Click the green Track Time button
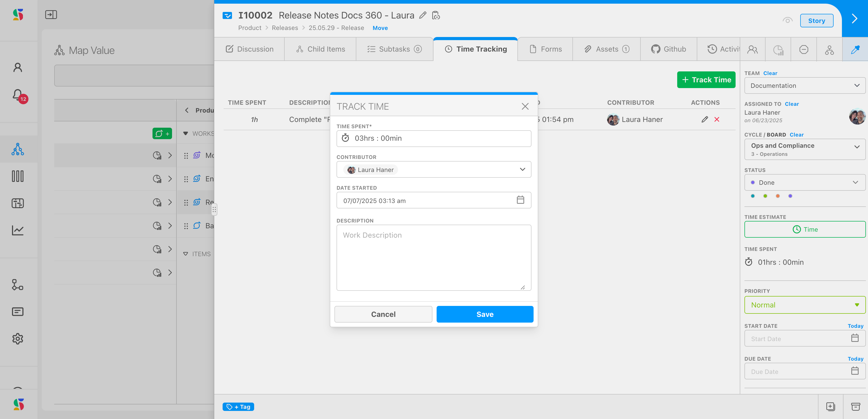The width and height of the screenshot is (868, 419). coord(706,80)
